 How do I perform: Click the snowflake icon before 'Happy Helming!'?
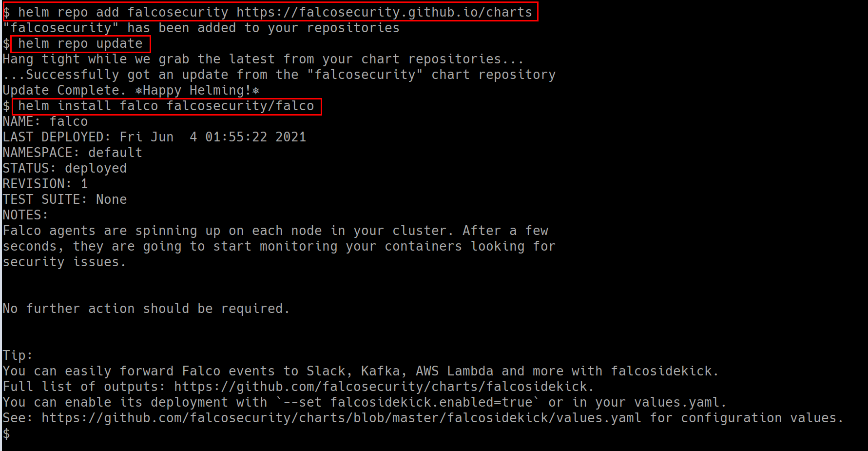click(x=139, y=91)
